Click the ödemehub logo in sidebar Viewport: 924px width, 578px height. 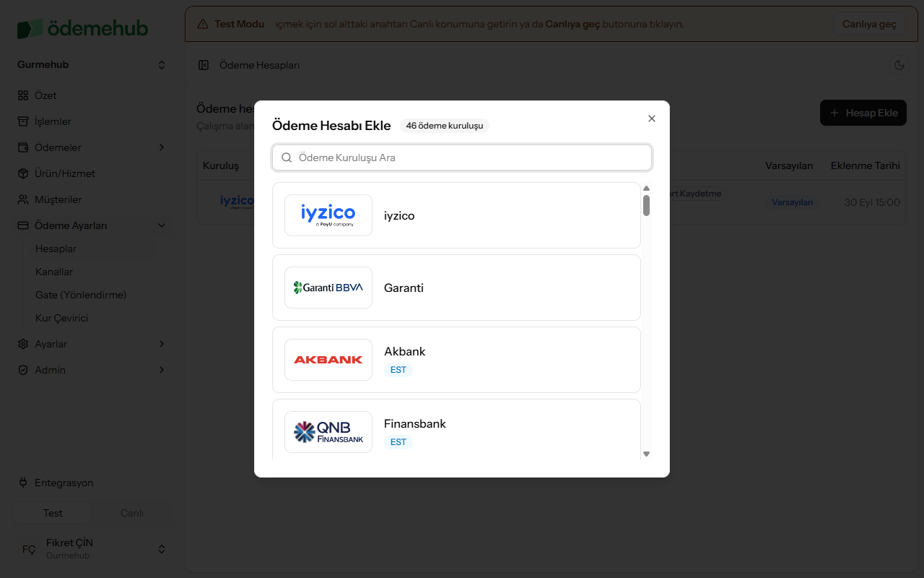pos(82,29)
